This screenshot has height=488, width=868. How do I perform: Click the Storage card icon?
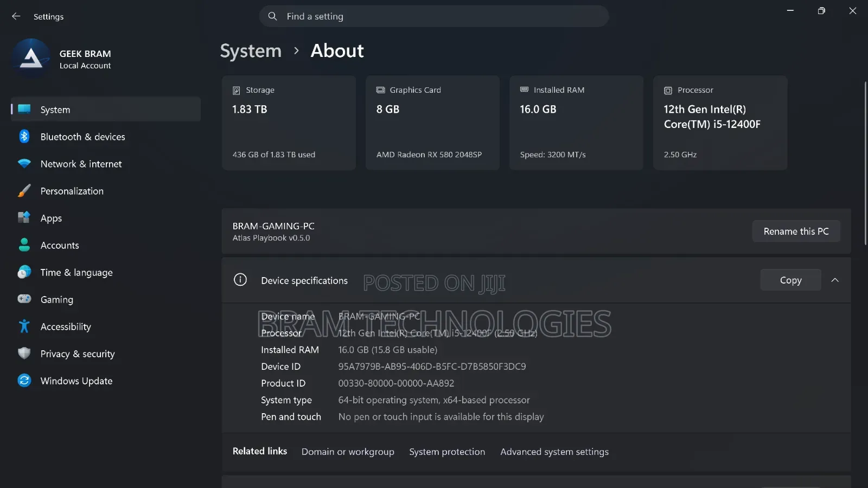coord(237,91)
